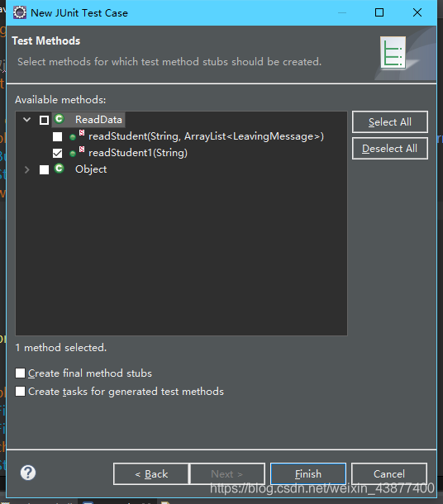Maximize the New JUnit Test Case dialog

click(x=379, y=12)
